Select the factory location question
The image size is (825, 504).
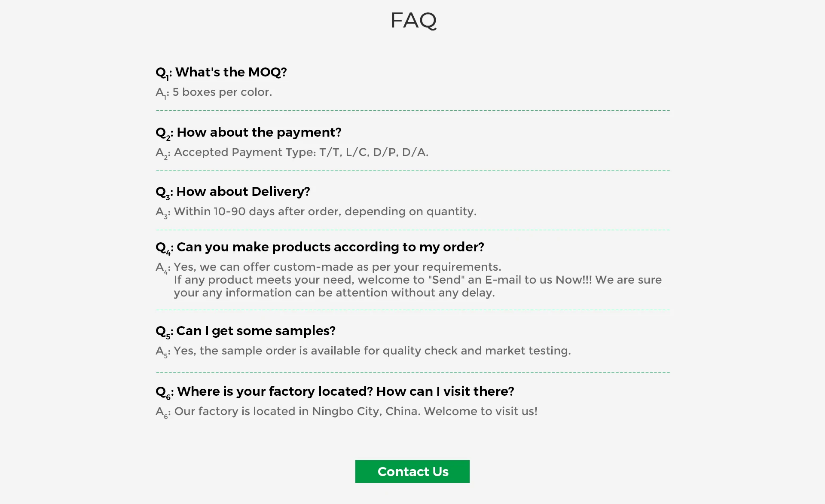[x=335, y=391]
